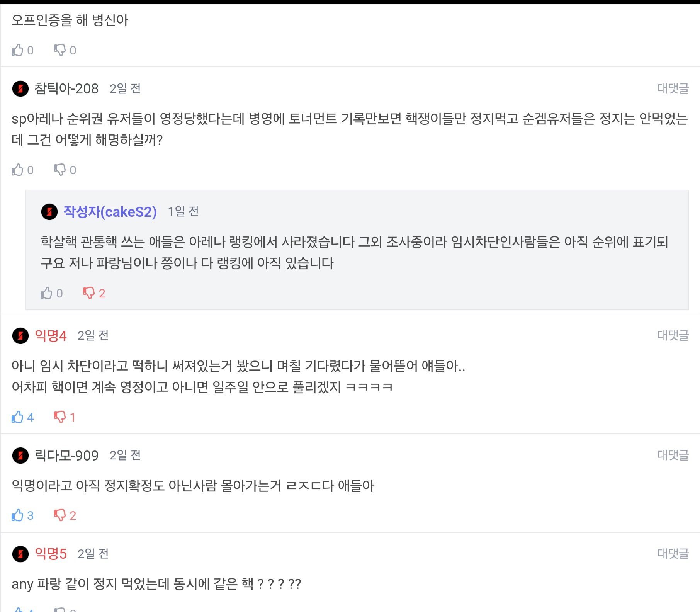Click the cakeS2 reply avatar
The height and width of the screenshot is (612, 700).
pos(49,212)
